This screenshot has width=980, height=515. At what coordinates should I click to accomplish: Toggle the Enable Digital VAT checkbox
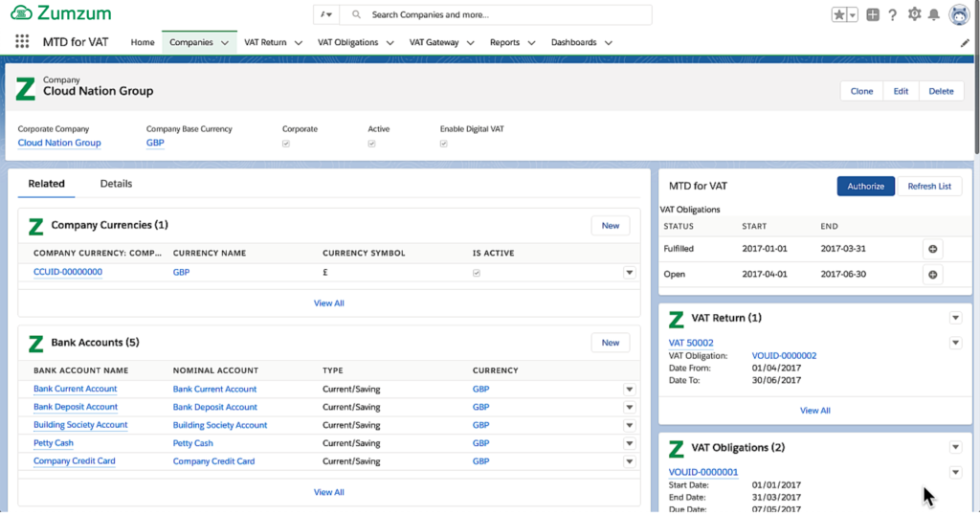point(444,144)
